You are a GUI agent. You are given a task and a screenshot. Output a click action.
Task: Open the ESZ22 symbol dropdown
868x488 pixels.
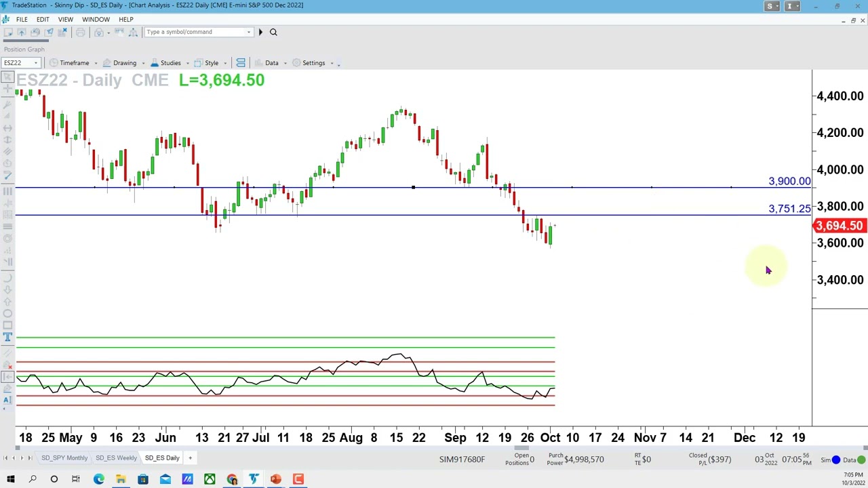[35, 63]
